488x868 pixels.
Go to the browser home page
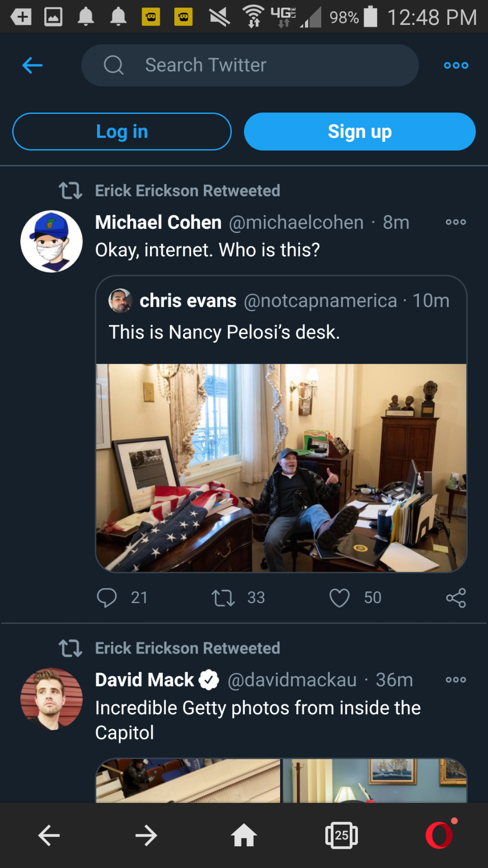[244, 835]
